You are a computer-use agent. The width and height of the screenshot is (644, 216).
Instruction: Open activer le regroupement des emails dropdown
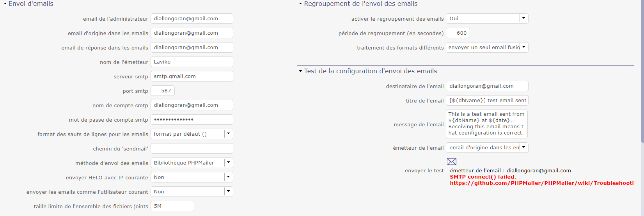(523, 18)
